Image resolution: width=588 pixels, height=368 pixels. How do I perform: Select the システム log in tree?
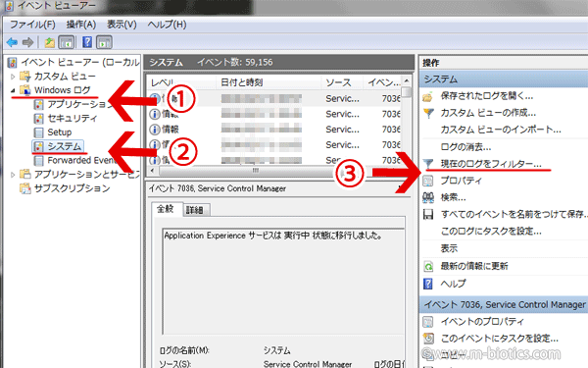pos(64,146)
